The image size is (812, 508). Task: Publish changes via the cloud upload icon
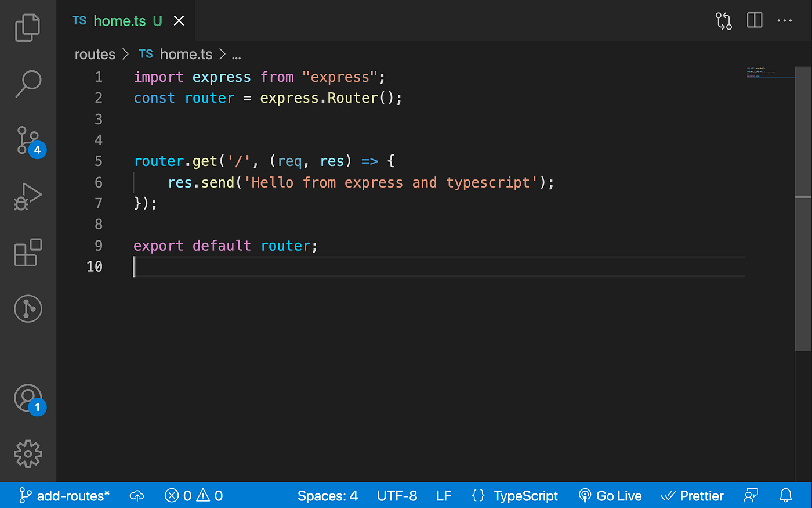(x=137, y=495)
